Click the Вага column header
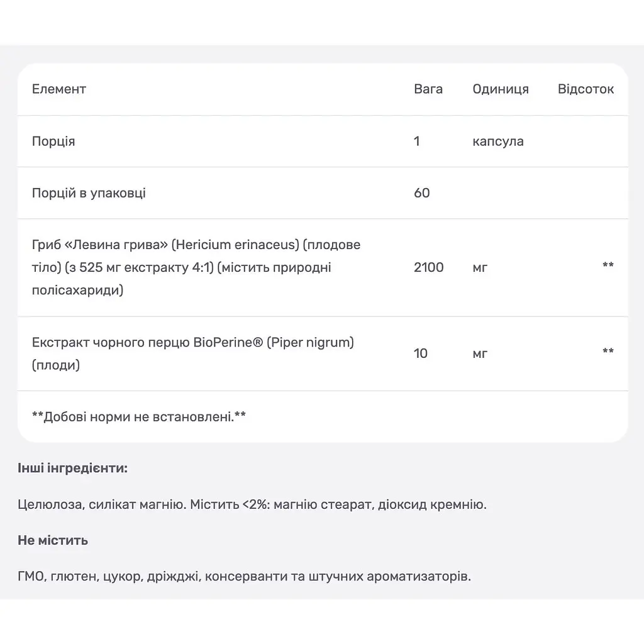This screenshot has width=644, height=644. pyautogui.click(x=428, y=89)
